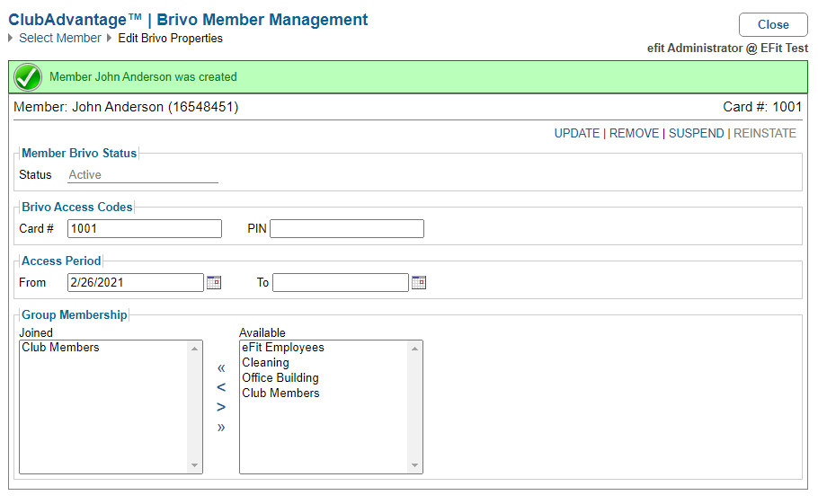Viewport: 818px width, 504px height.
Task: Move selected group to Joined (<)
Action: coord(221,387)
